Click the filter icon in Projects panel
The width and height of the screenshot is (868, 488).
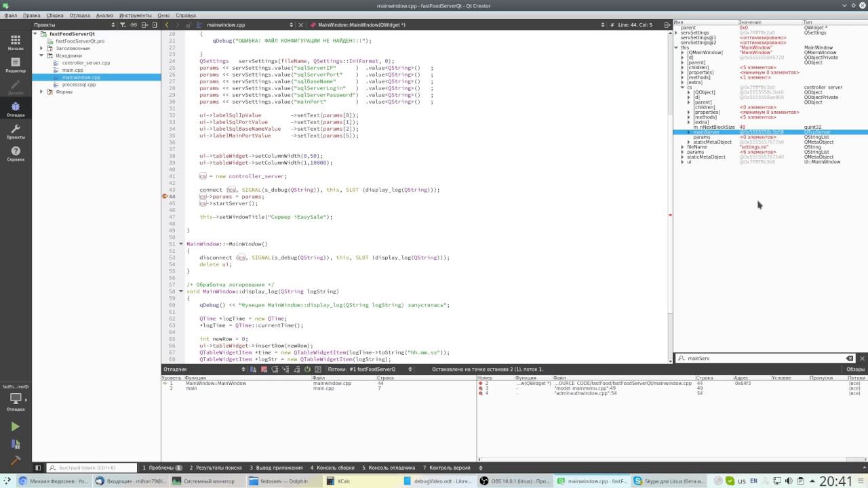point(123,25)
